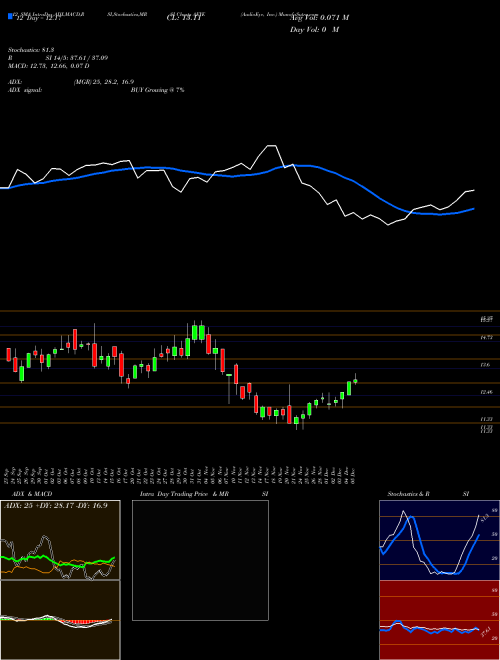
Task: Open the blue Stochastics chart panel
Action: [x=439, y=540]
